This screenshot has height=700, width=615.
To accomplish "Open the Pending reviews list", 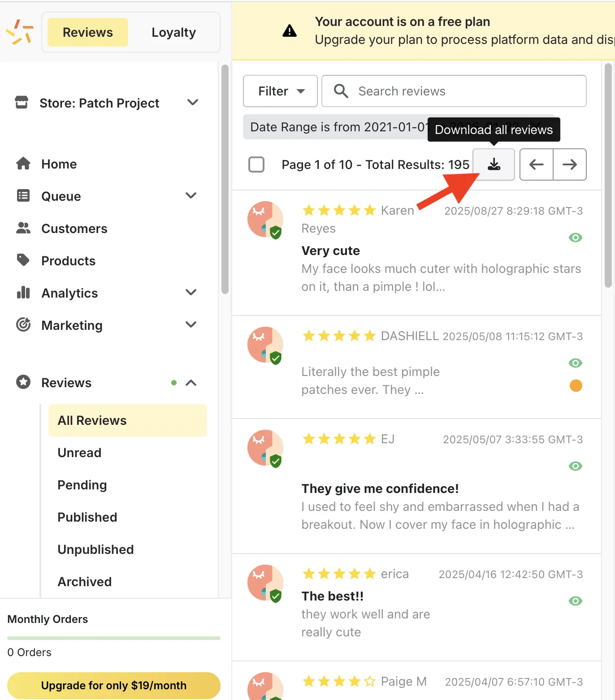I will 82,485.
